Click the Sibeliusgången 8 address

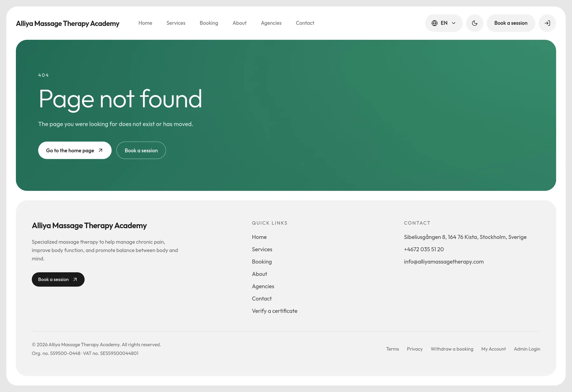point(465,237)
